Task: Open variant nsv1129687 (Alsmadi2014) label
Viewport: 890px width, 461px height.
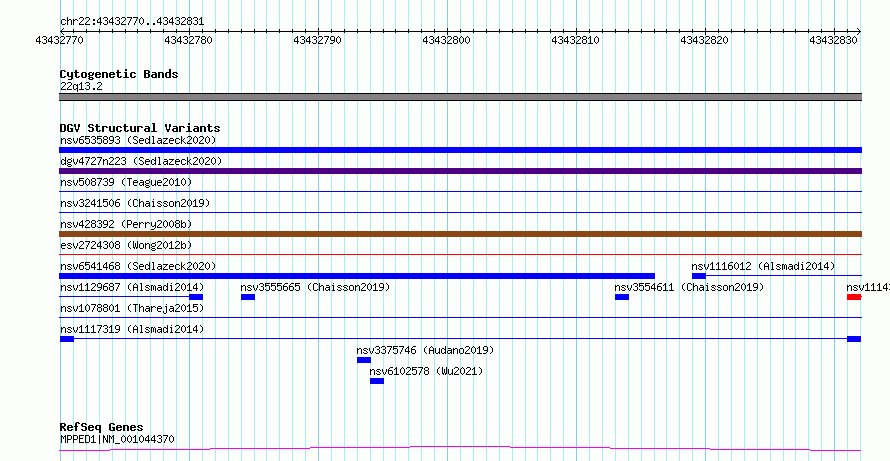Action: coord(132,287)
